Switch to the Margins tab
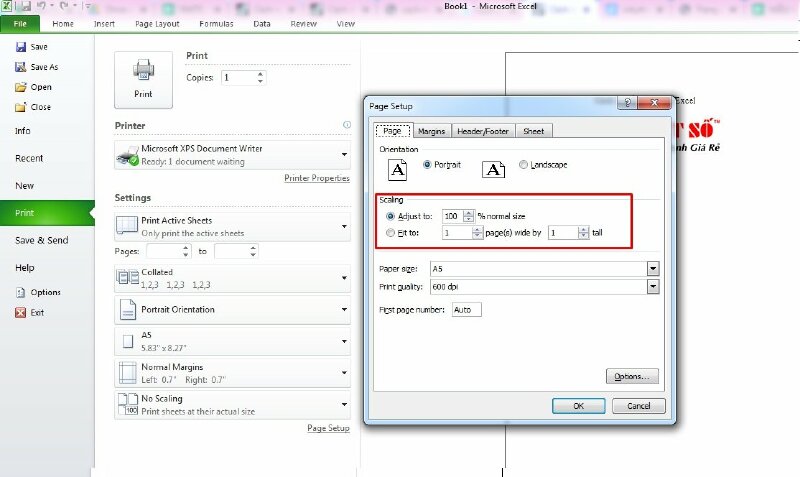Image resolution: width=800 pixels, height=477 pixels. [431, 131]
